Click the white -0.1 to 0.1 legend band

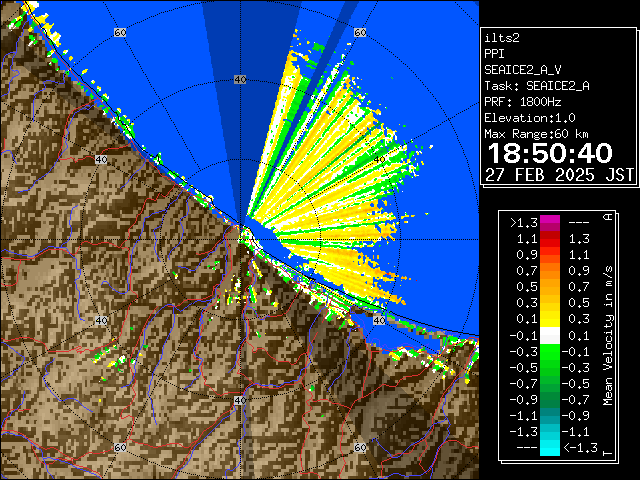click(550, 336)
